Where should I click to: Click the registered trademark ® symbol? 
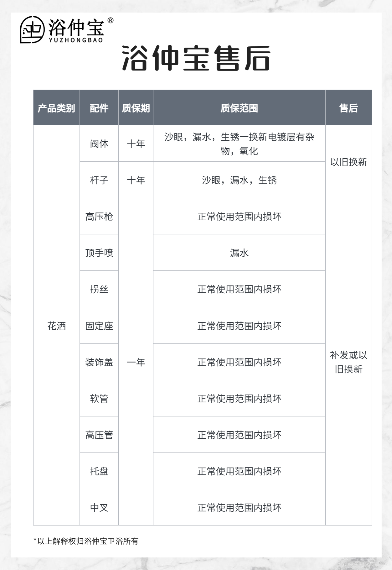tap(111, 21)
